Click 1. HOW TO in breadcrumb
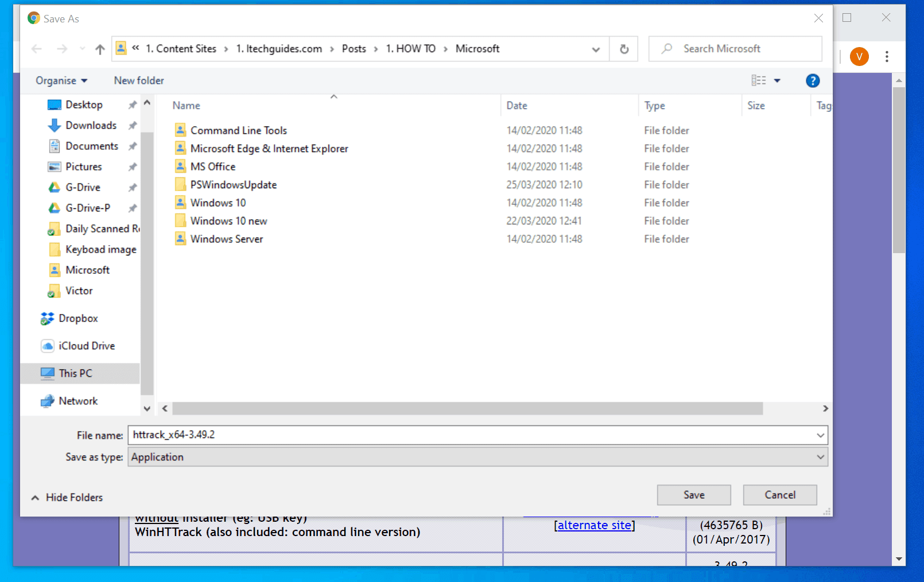 (x=411, y=49)
